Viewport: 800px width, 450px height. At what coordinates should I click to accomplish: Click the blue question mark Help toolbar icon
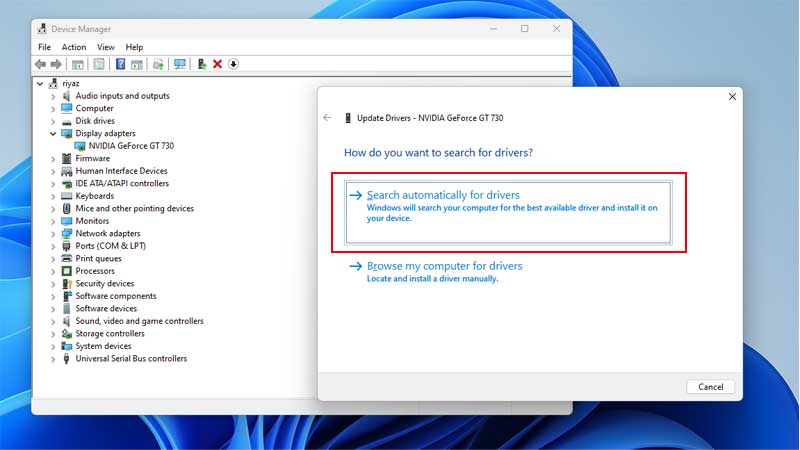coord(120,64)
